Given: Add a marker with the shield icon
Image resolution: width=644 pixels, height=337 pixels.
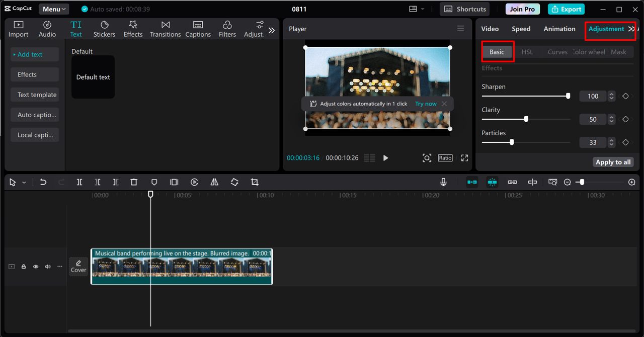Looking at the screenshot, I should click(x=154, y=182).
